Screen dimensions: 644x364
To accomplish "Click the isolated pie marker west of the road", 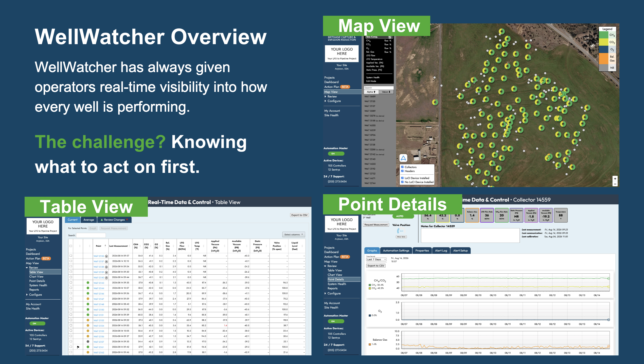I will click(435, 102).
